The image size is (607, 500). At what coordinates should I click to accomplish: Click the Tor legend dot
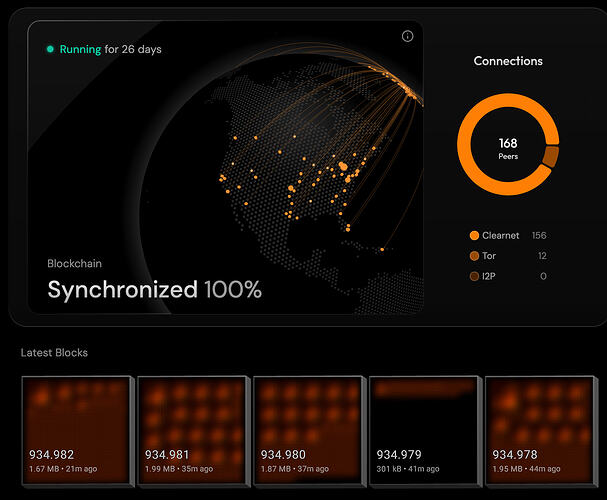tap(474, 256)
